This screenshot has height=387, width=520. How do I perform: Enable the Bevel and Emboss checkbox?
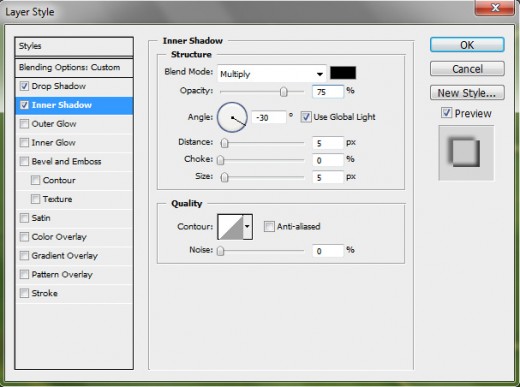(24, 161)
